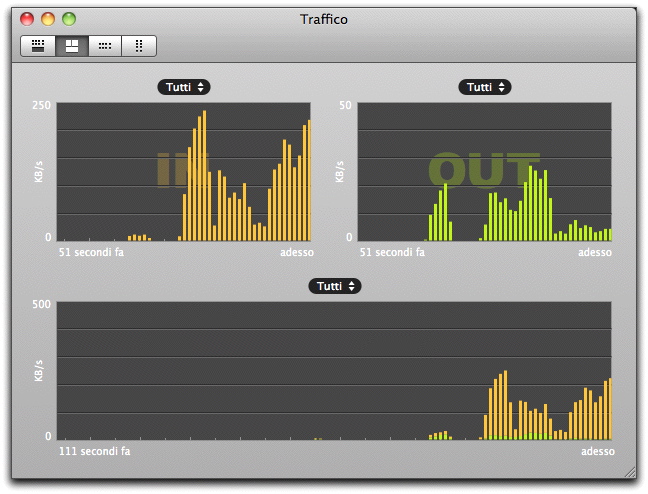Screen dimensions: 648x494
Task: Select the two-over-one graph layout icon
Action: (x=72, y=45)
